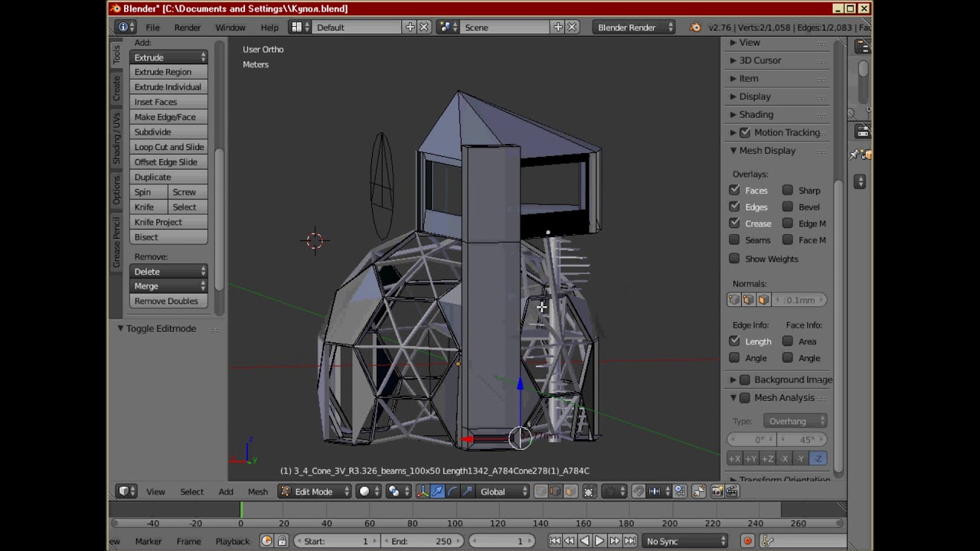Image resolution: width=980 pixels, height=551 pixels.
Task: Add a new scene with plus icon
Action: pyautogui.click(x=558, y=27)
